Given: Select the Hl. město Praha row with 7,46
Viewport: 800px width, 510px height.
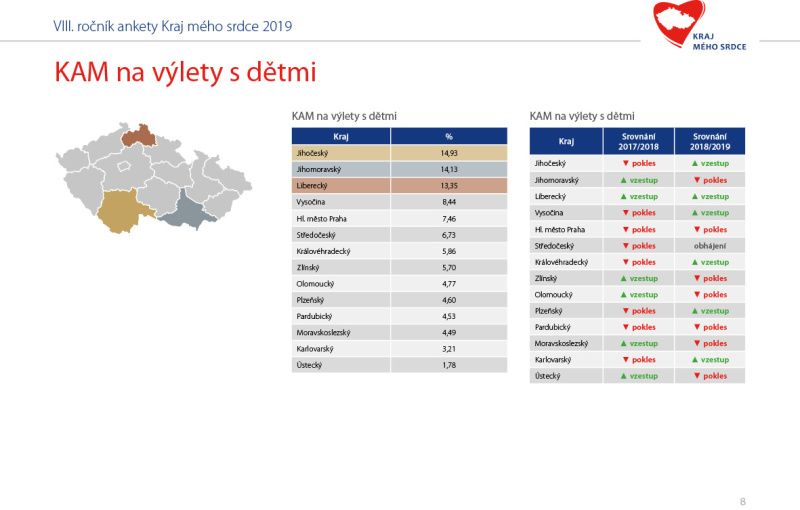Looking at the screenshot, I should pos(399,218).
